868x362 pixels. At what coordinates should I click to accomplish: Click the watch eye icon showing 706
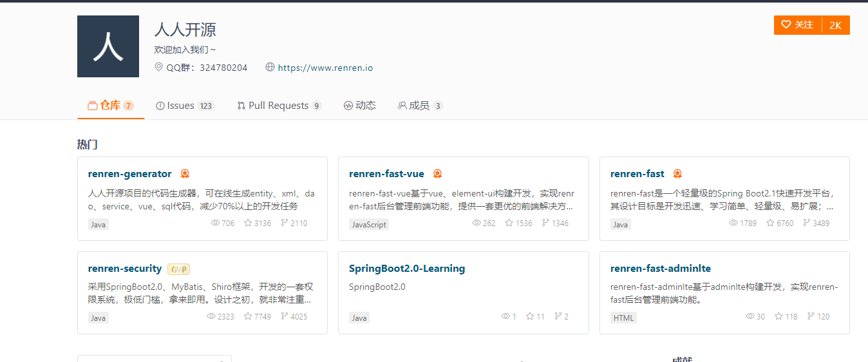[216, 223]
